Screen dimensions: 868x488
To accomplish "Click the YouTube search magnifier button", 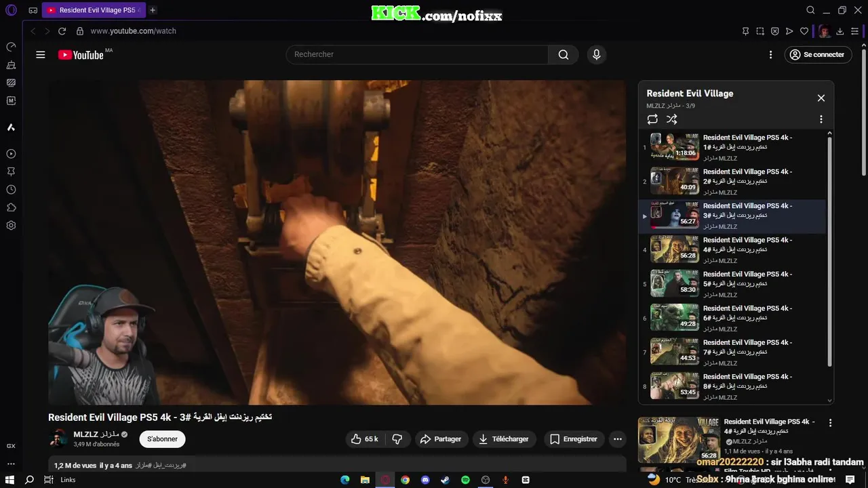I will 564,55.
